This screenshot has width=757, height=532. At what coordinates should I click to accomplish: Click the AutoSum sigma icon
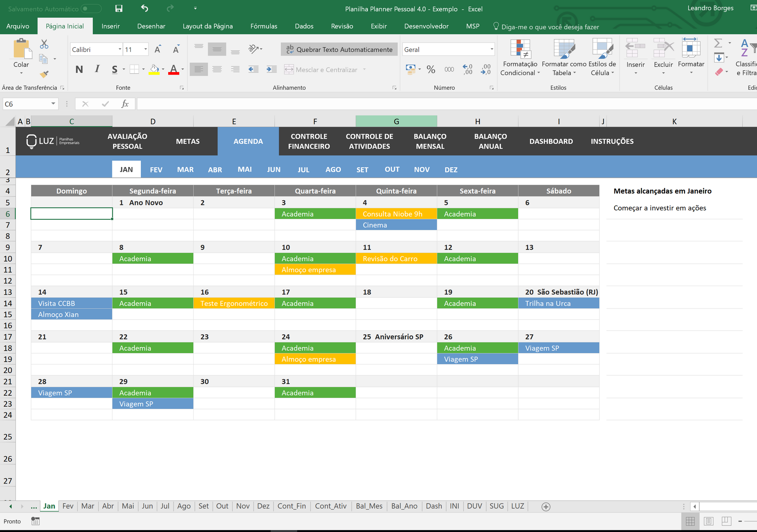pos(718,44)
